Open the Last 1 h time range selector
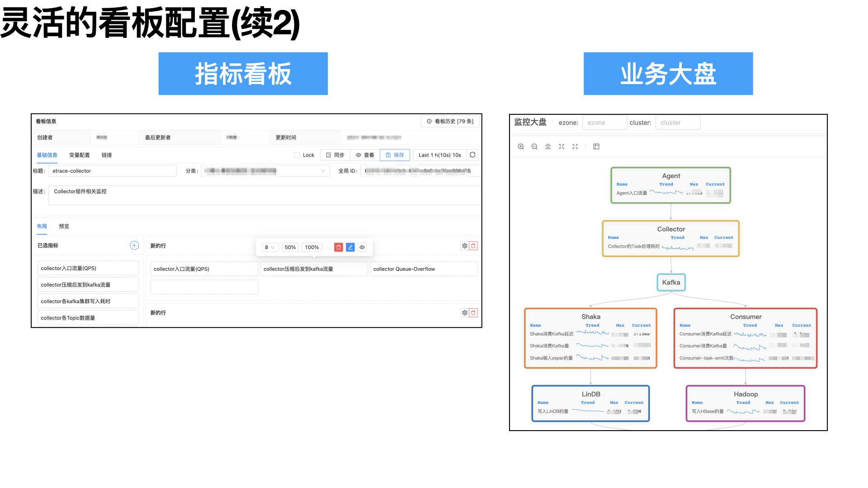The image size is (868, 488). coord(439,155)
